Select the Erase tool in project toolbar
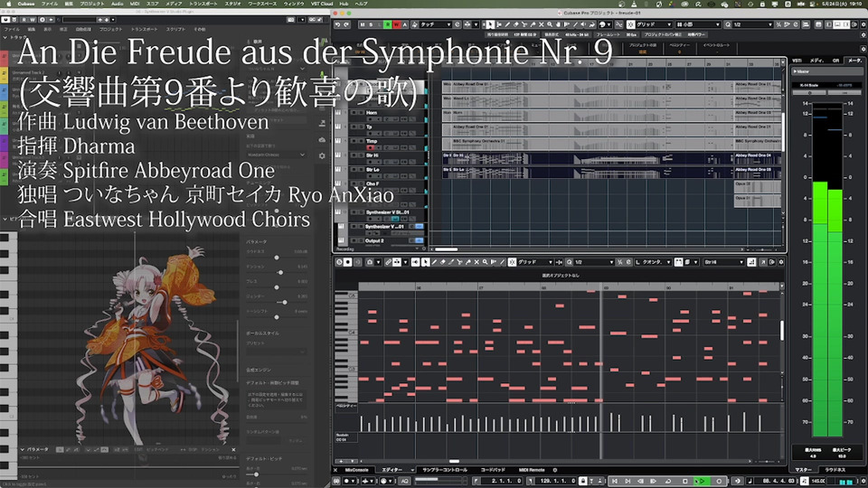The height and width of the screenshot is (488, 868). click(515, 25)
